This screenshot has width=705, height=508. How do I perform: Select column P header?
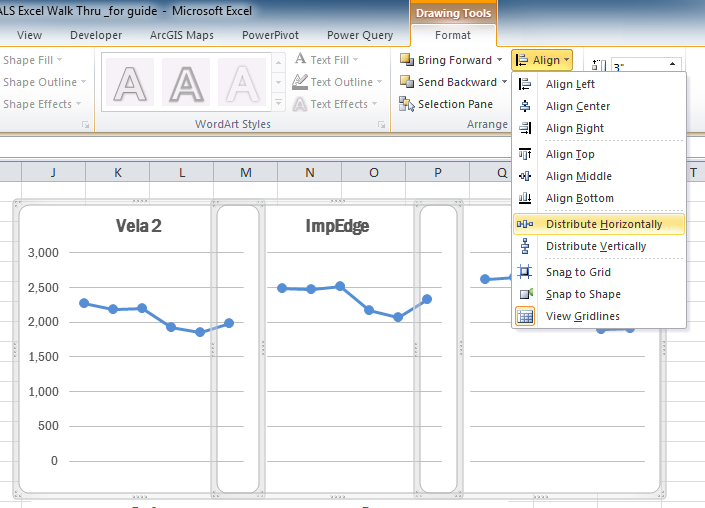point(437,173)
